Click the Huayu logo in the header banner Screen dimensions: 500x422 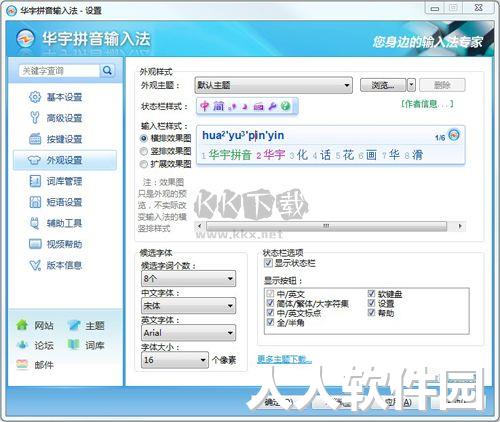26,39
